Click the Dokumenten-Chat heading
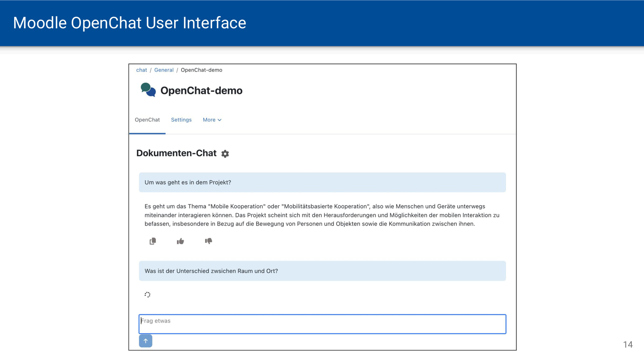Image resolution: width=644 pixels, height=362 pixels. coord(176,153)
